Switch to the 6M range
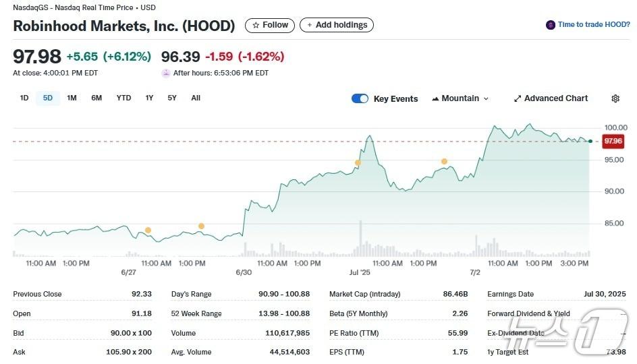The width and height of the screenshot is (637, 364). (x=96, y=98)
